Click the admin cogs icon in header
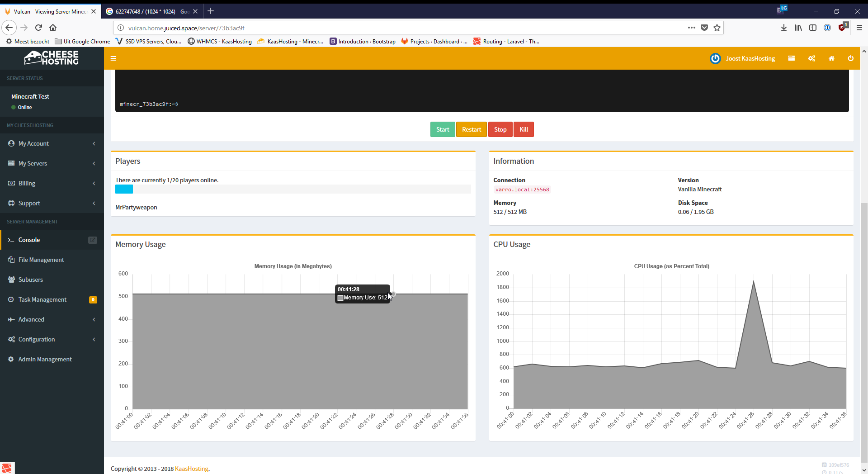The width and height of the screenshot is (868, 474). point(811,58)
